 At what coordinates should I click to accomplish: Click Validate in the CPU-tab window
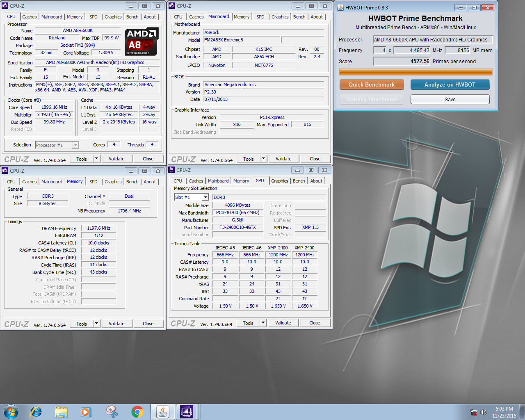116,159
